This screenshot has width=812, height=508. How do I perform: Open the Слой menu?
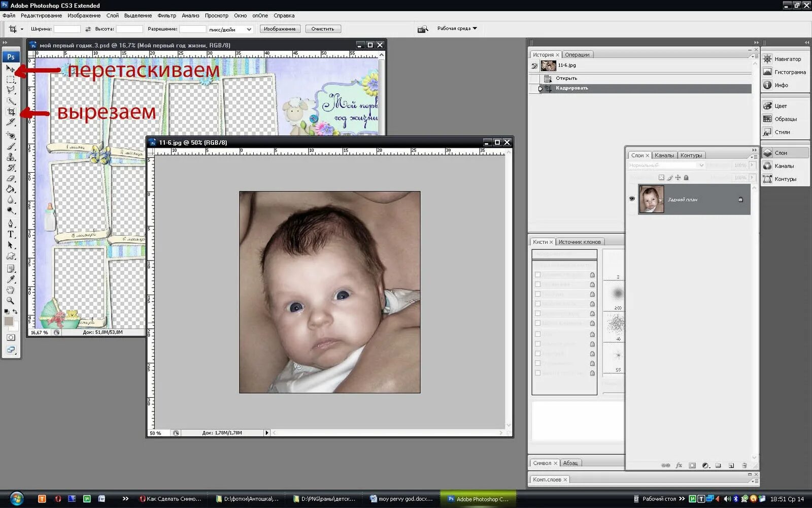tap(112, 15)
